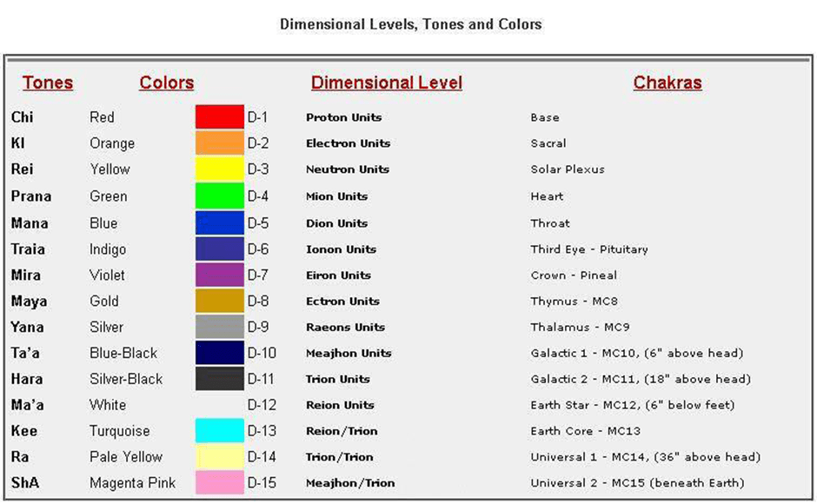Image resolution: width=817 pixels, height=504 pixels.
Task: Click the yellow D-3 color swatch
Action: [x=219, y=169]
